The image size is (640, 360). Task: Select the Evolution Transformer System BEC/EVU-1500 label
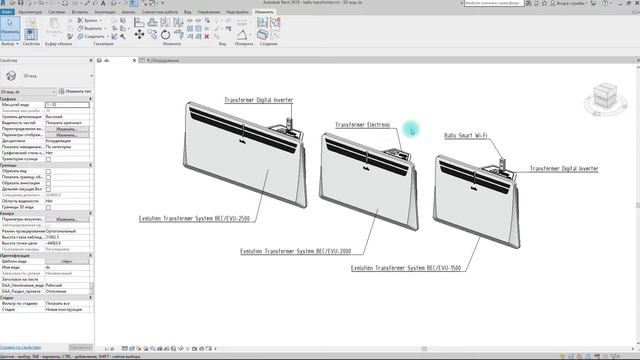pos(406,268)
